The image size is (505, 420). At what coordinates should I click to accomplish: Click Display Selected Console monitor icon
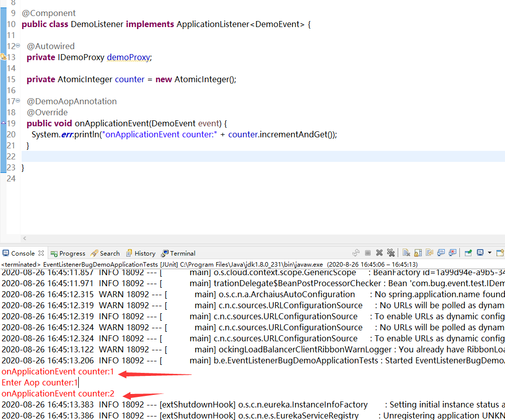[x=480, y=253]
